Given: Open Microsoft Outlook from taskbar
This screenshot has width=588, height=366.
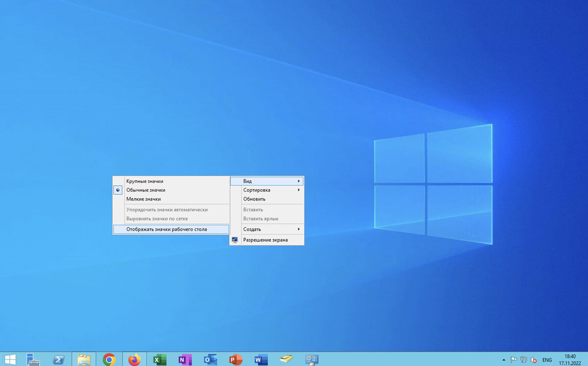Looking at the screenshot, I should (210, 360).
